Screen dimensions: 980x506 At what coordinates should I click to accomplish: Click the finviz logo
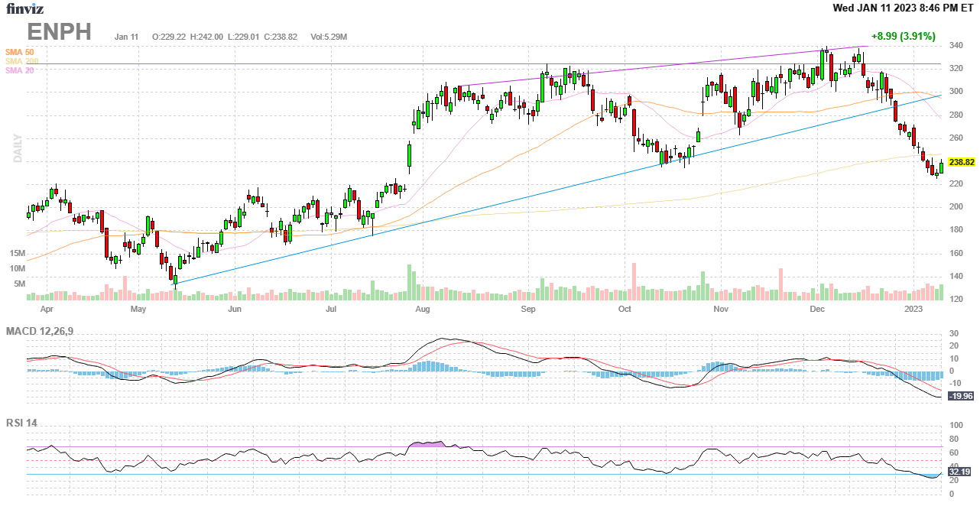tap(24, 8)
